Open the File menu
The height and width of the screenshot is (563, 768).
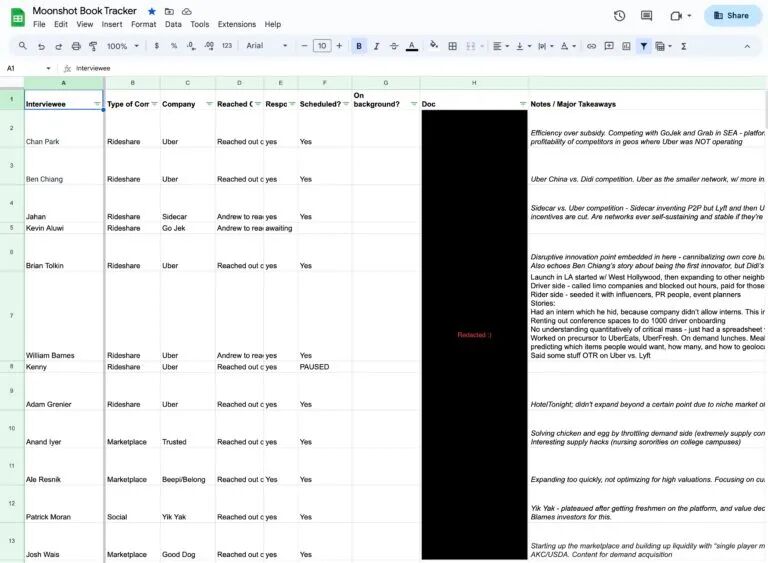pyautogui.click(x=39, y=24)
